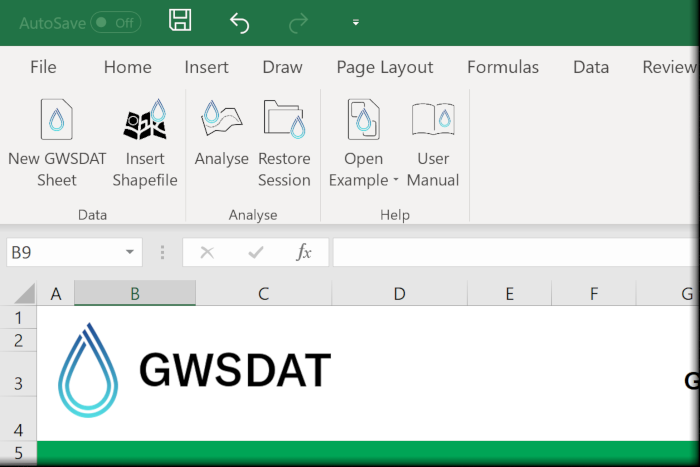
Task: Select column A header
Action: 56,294
